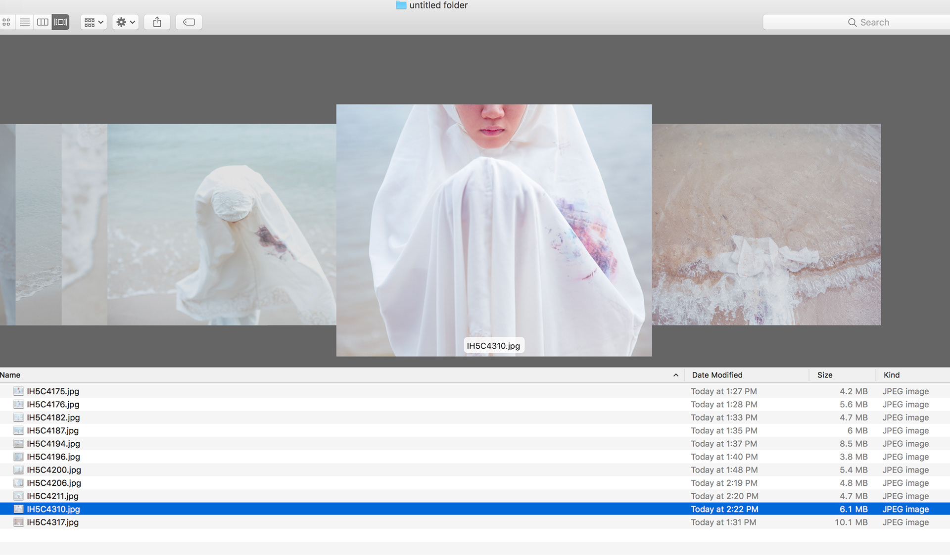
Task: Click the file icon of IH5C4196.jpg
Action: [18, 457]
